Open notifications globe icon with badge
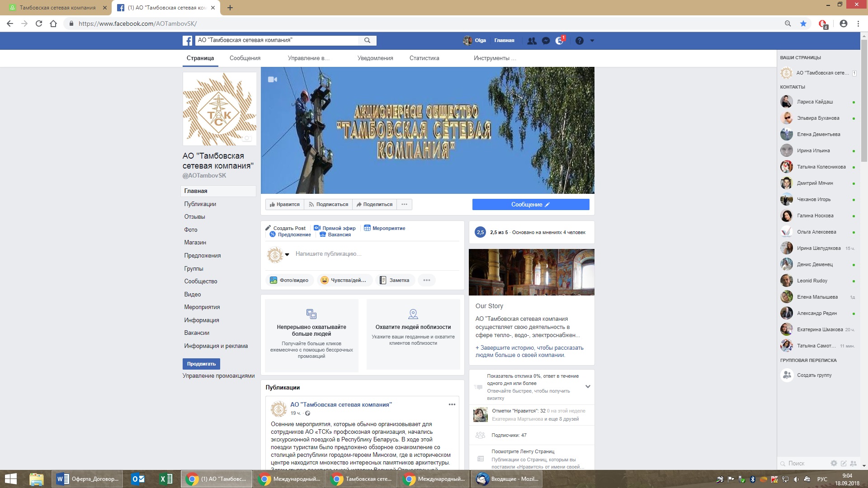868x488 pixels. click(560, 41)
